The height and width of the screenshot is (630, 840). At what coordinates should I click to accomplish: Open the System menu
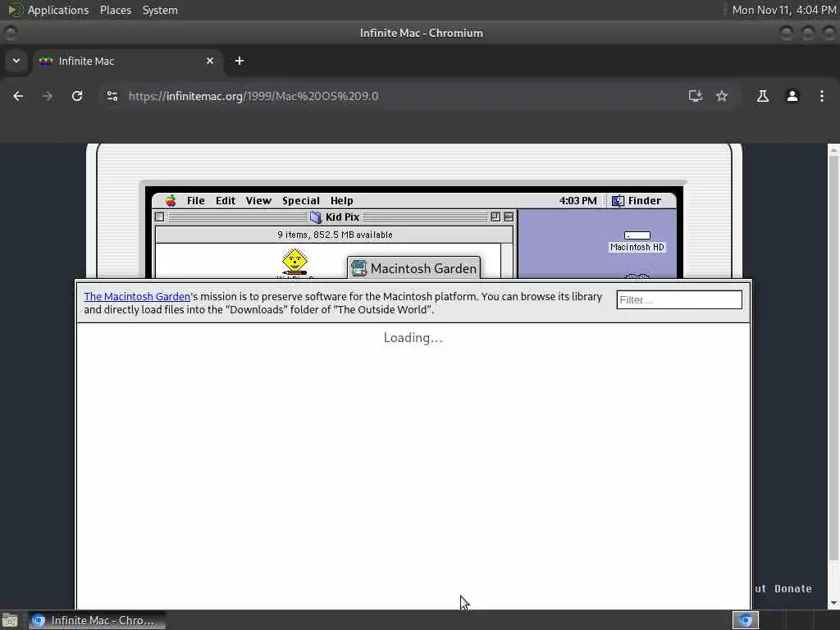click(x=160, y=10)
